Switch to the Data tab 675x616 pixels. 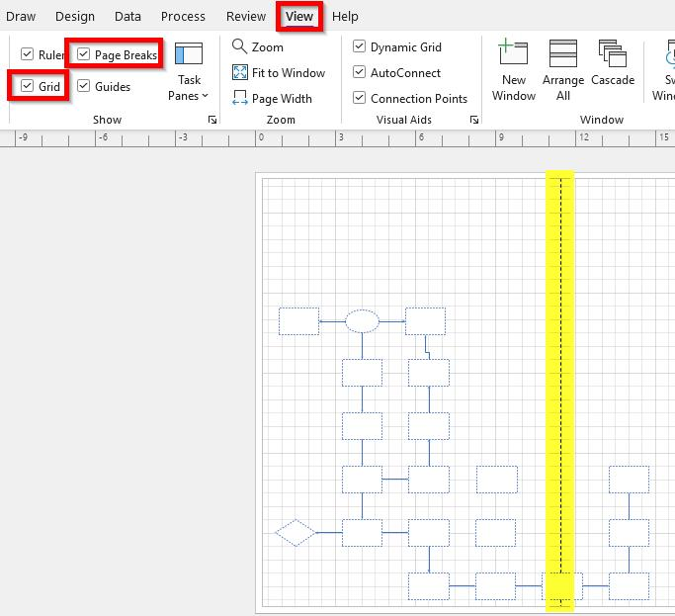pos(127,17)
